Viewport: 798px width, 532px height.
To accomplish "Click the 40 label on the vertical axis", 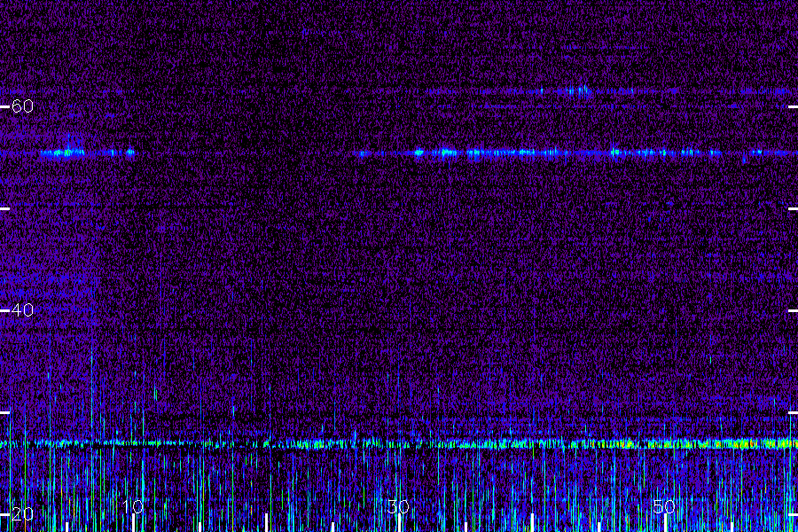I will (x=22, y=310).
